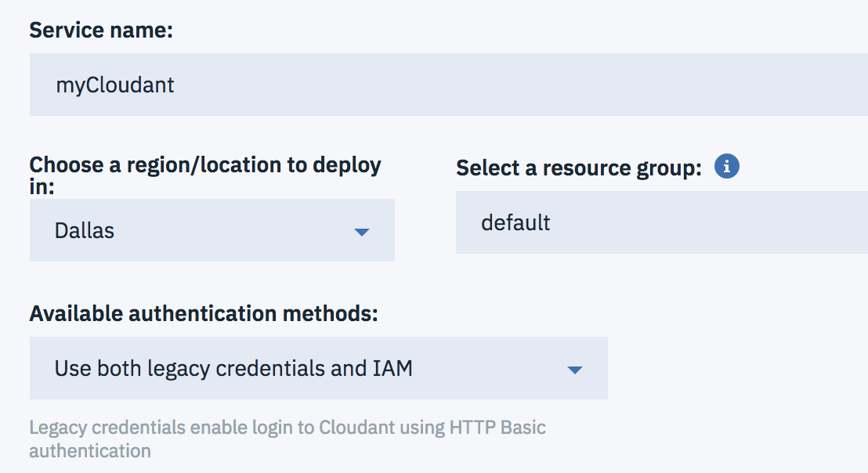Open the region/location dropdown showing Dallas
This screenshot has width=868, height=473.
coord(212,230)
